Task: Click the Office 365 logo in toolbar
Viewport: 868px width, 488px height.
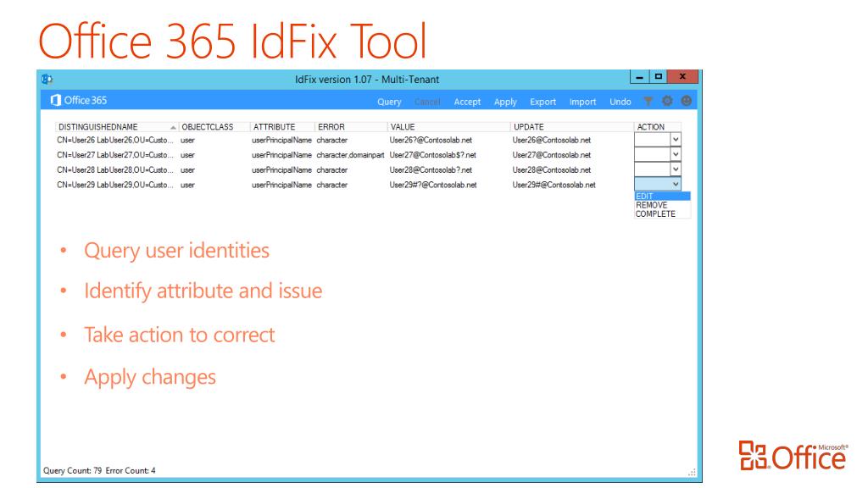Action: pos(79,100)
